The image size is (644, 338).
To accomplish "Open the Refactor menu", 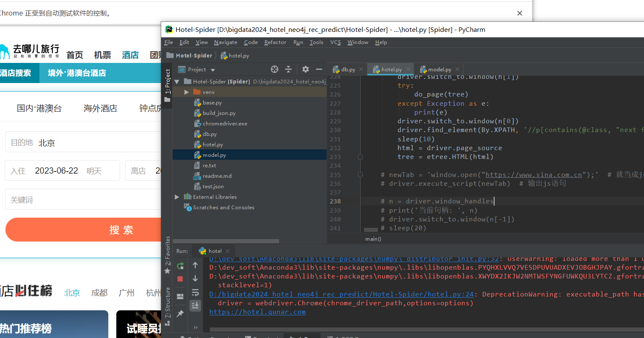I will point(275,42).
